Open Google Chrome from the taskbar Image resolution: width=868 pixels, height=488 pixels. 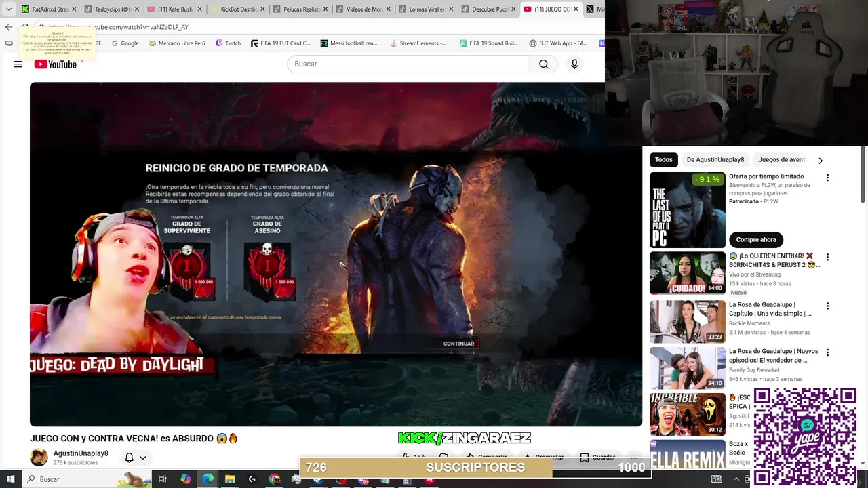pos(274,479)
